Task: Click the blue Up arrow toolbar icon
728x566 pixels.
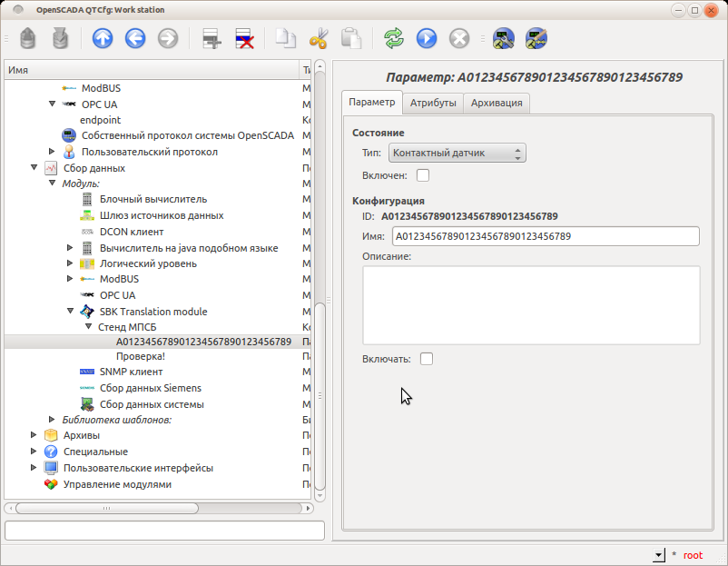Action: (103, 38)
